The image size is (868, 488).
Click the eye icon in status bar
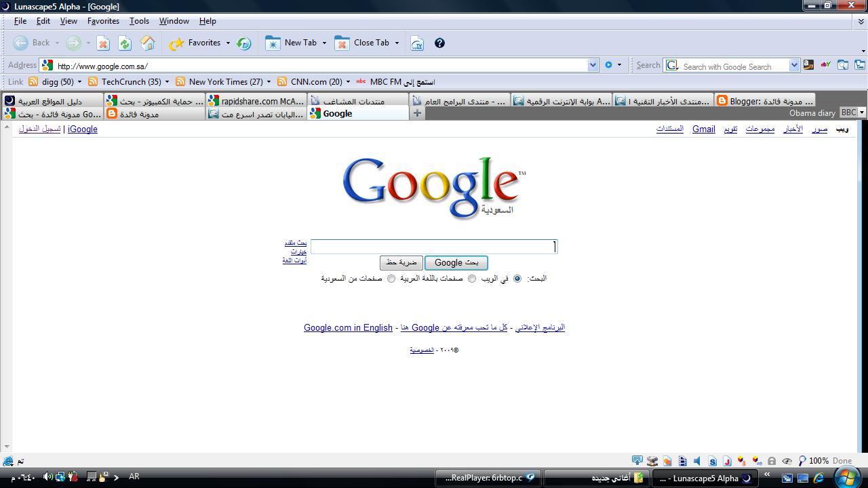[787, 461]
